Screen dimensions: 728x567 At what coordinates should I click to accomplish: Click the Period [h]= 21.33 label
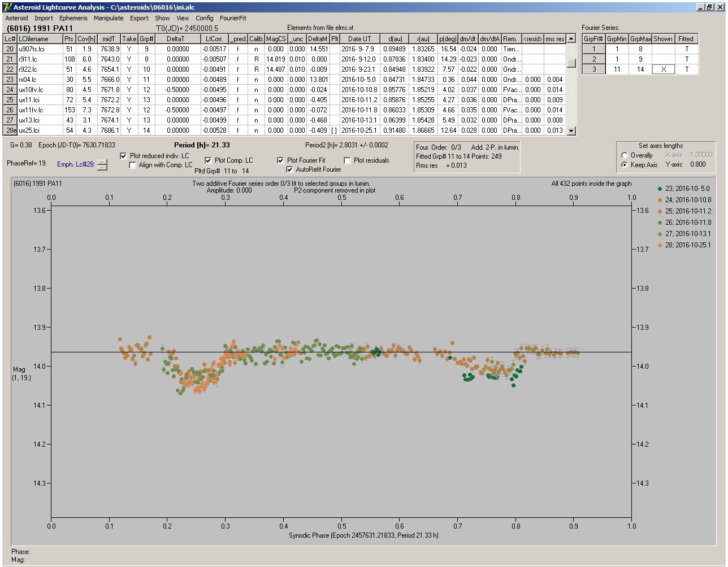click(202, 145)
